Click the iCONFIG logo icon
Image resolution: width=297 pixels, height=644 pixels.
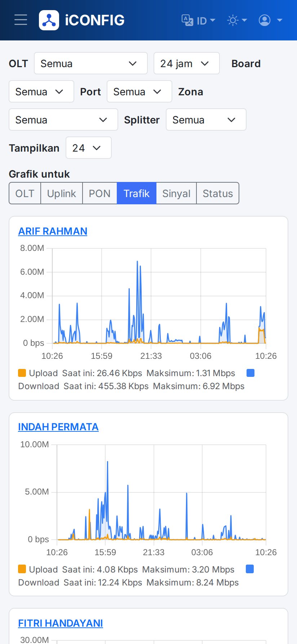(49, 20)
